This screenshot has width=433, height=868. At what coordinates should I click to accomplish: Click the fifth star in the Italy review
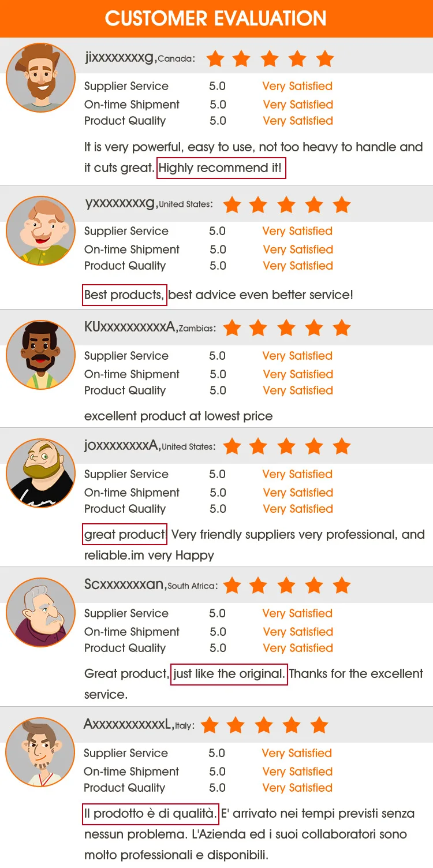pos(319,725)
